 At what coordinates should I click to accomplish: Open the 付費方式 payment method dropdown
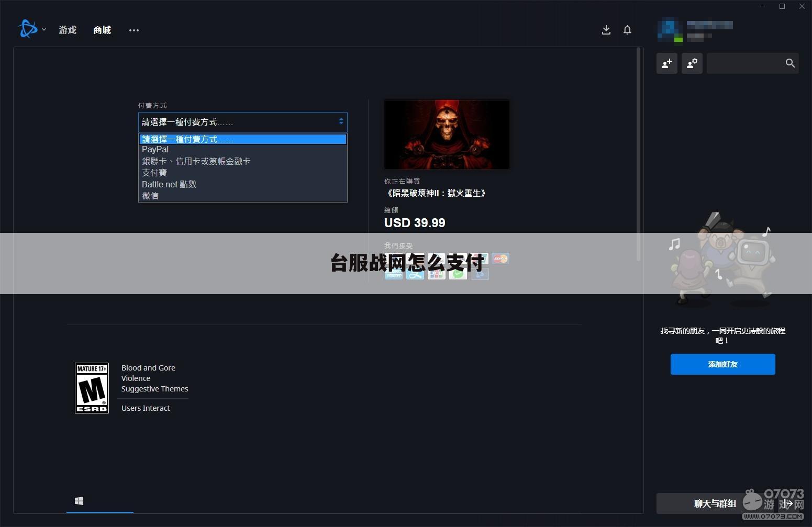tap(243, 122)
